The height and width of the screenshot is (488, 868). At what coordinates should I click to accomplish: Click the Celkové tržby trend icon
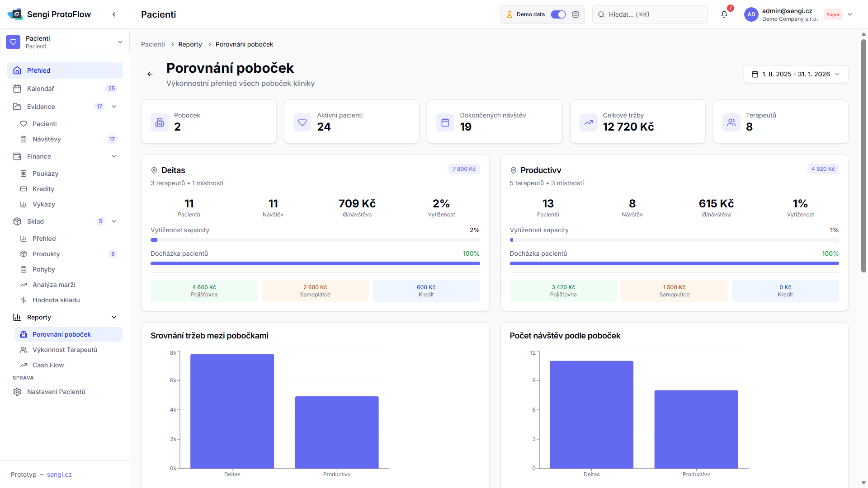[x=588, y=122]
